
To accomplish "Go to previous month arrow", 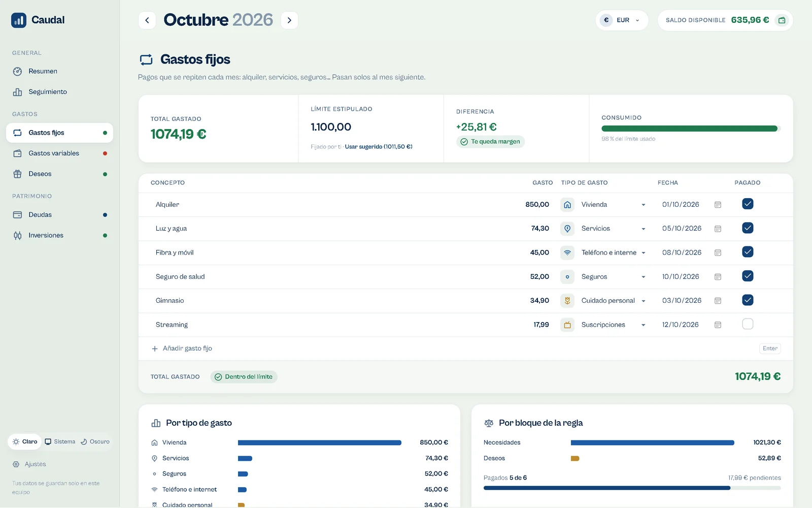I will point(147,20).
